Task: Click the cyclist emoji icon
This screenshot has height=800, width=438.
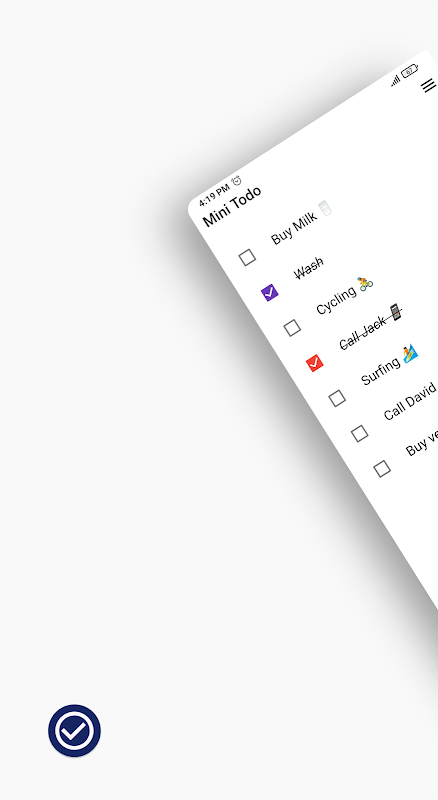Action: pos(365,284)
